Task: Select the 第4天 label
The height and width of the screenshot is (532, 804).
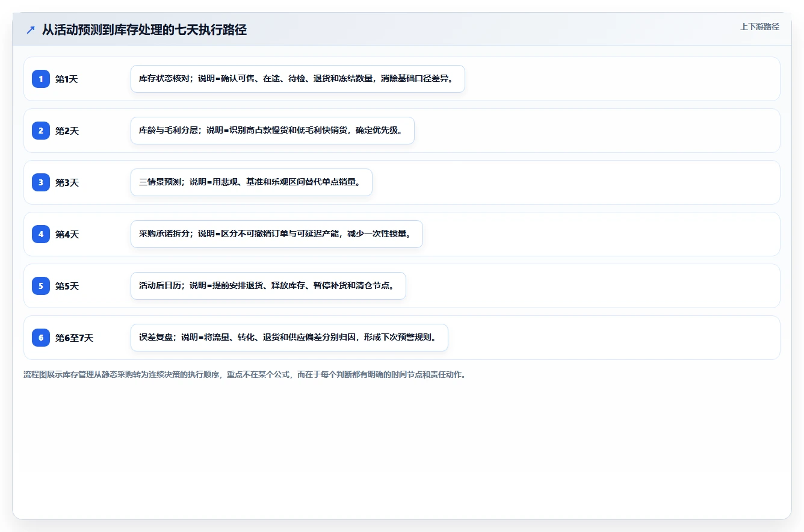Action: [67, 234]
